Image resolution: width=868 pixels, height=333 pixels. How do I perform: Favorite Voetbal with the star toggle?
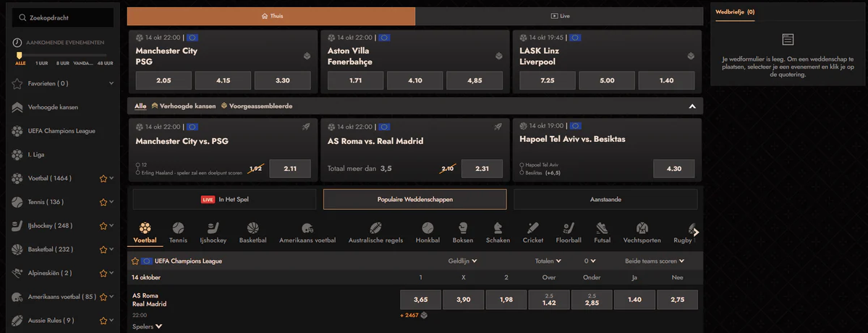[x=103, y=178]
